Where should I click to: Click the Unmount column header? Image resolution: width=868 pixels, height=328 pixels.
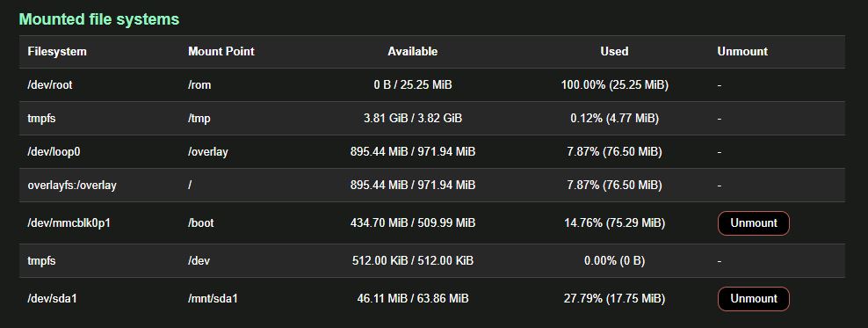[742, 52]
